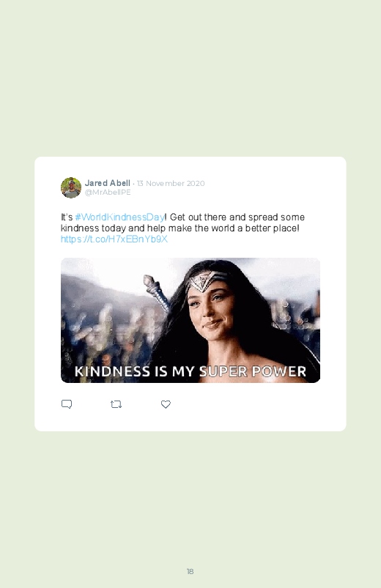The image size is (381, 588).
Task: Click the word 'It's' beginning the tweet
Action: (x=67, y=217)
